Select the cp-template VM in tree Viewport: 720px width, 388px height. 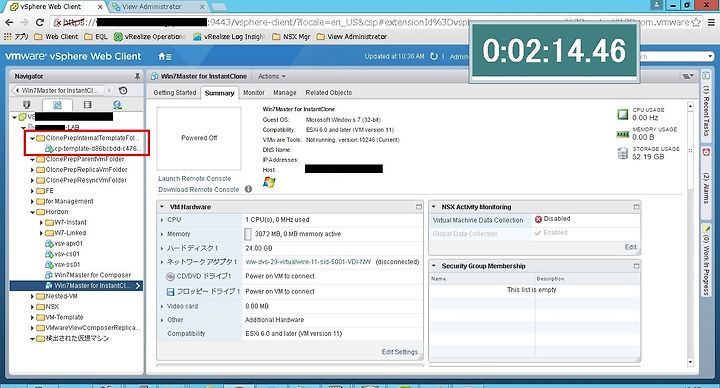click(93, 149)
